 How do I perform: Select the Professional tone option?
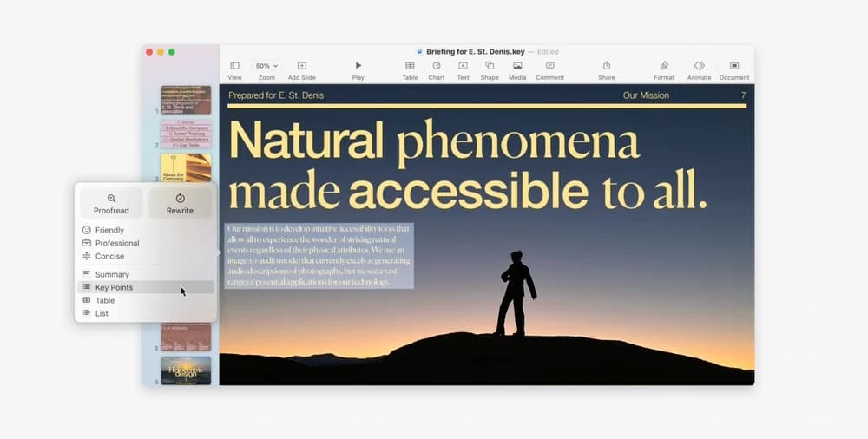pyautogui.click(x=117, y=243)
